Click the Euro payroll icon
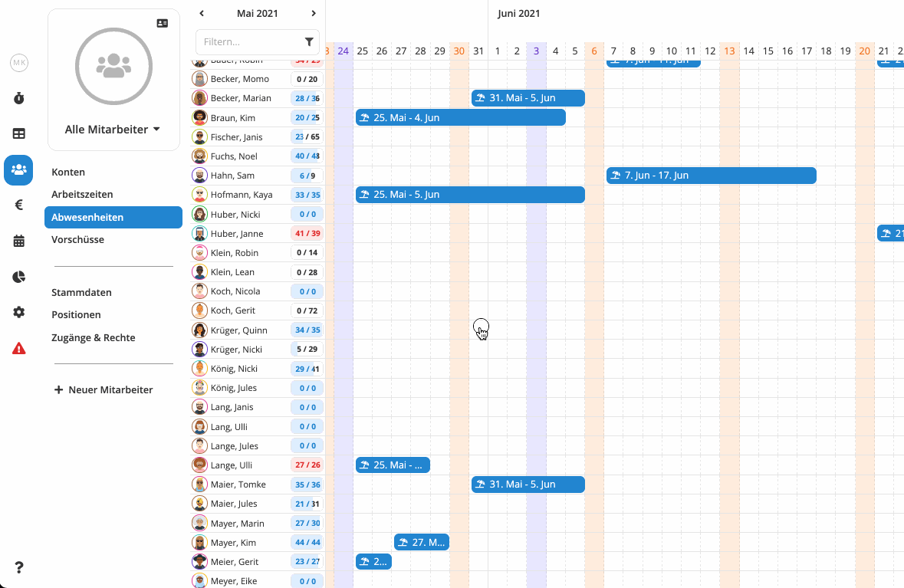This screenshot has width=904, height=588. tap(18, 205)
